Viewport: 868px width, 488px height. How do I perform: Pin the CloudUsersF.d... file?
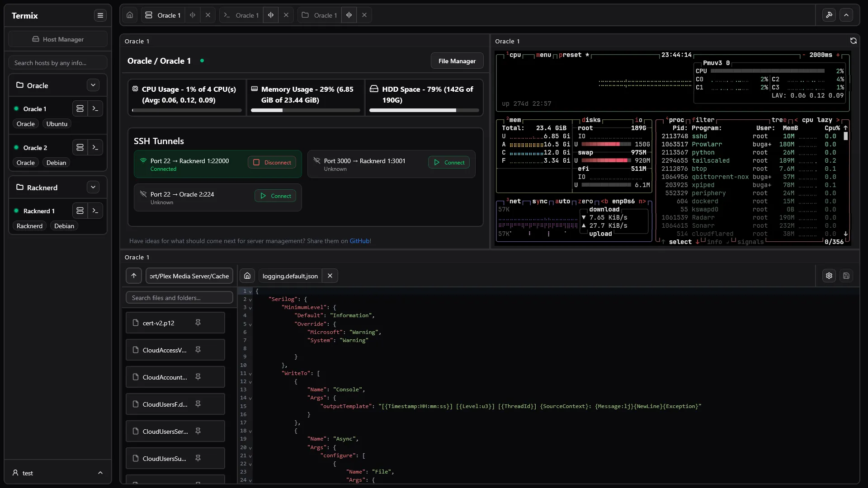tap(198, 404)
